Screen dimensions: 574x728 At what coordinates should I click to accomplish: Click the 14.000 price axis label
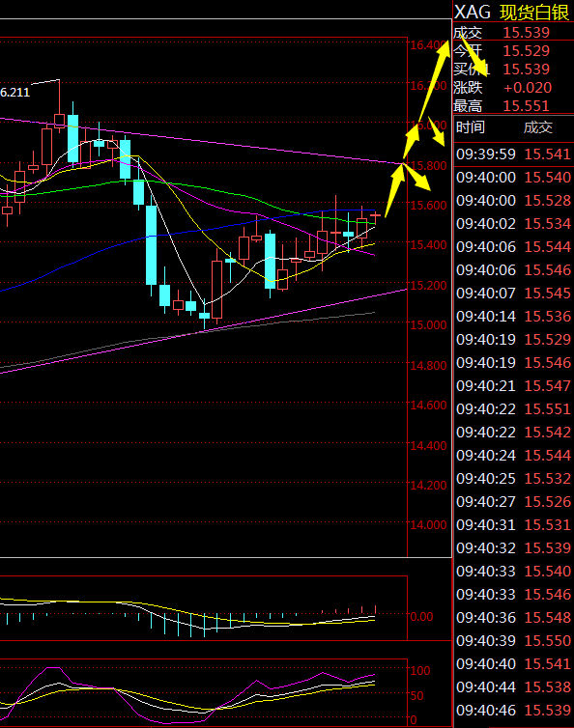coord(428,525)
